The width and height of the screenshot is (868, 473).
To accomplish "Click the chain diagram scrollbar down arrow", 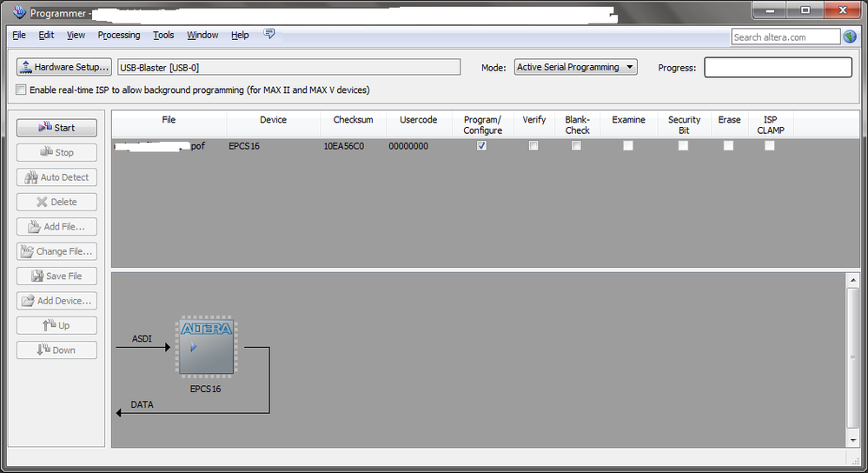I will (853, 440).
